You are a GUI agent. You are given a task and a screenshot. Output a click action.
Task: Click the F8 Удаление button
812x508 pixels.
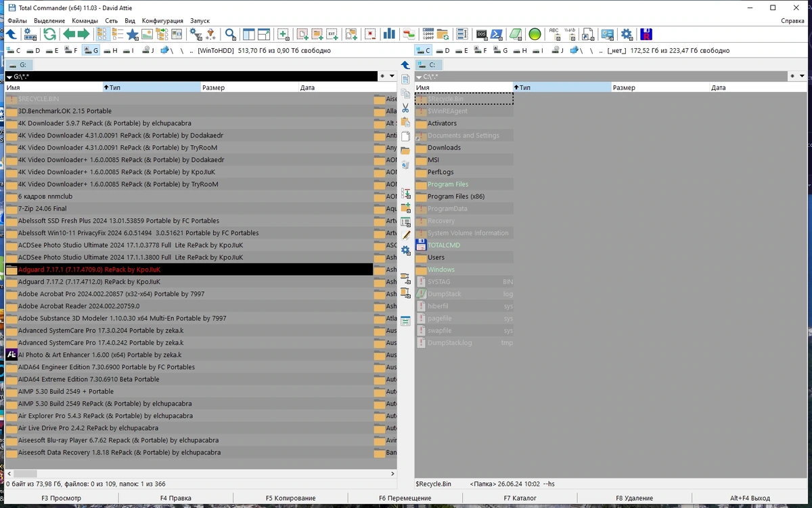pyautogui.click(x=634, y=498)
